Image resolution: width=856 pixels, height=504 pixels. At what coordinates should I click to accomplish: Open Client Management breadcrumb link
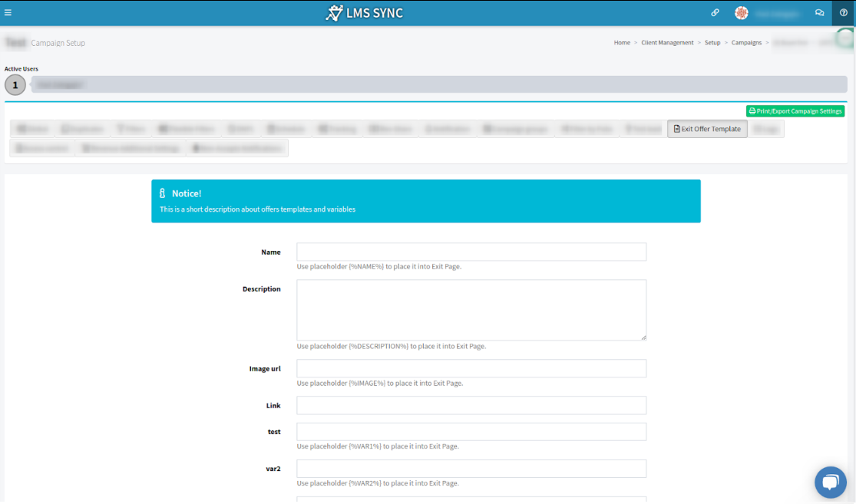pos(667,43)
